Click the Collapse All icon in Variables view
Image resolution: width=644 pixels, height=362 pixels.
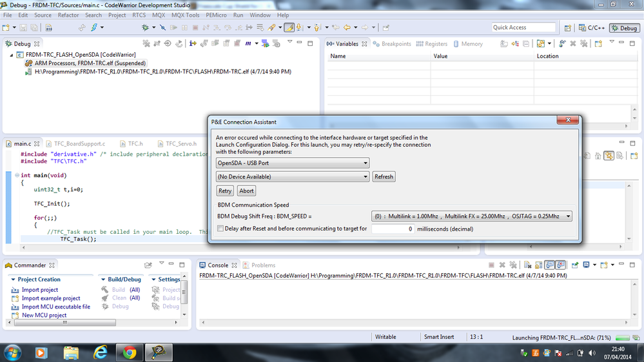click(526, 44)
